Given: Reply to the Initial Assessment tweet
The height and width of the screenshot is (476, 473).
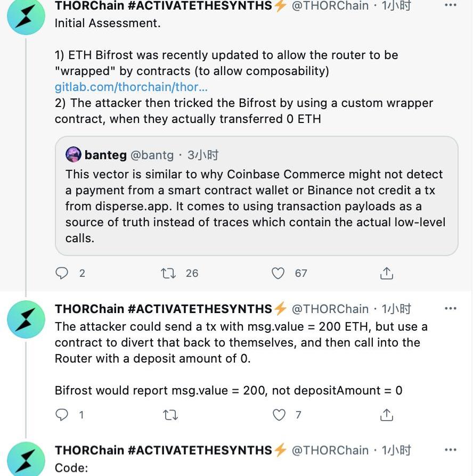Looking at the screenshot, I should tap(62, 273).
